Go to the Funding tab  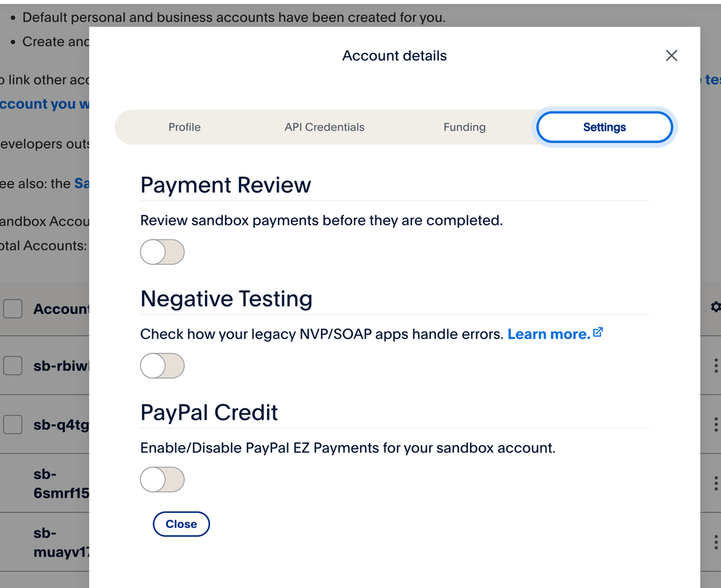pos(464,128)
